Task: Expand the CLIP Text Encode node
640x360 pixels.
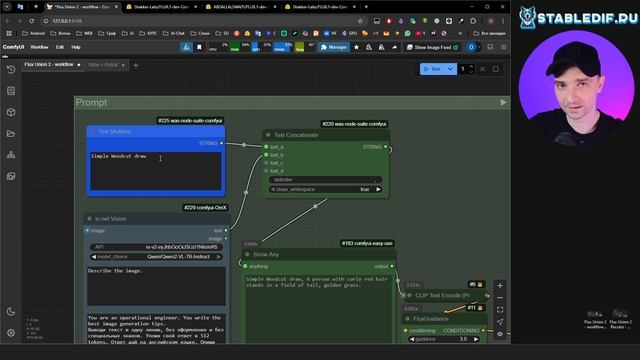Action: (409, 295)
